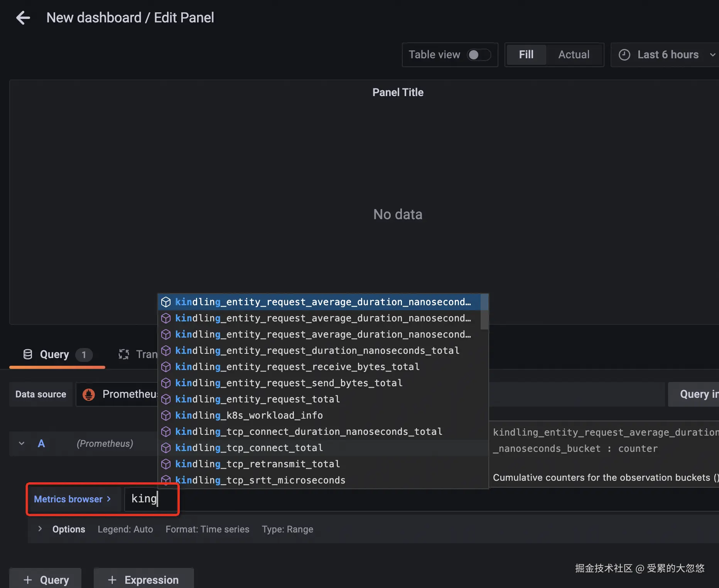
Task: Click the clock icon in time picker
Action: point(624,55)
